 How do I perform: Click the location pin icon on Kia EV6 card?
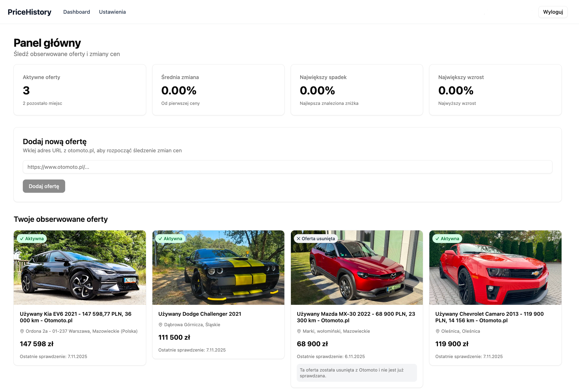(x=22, y=331)
